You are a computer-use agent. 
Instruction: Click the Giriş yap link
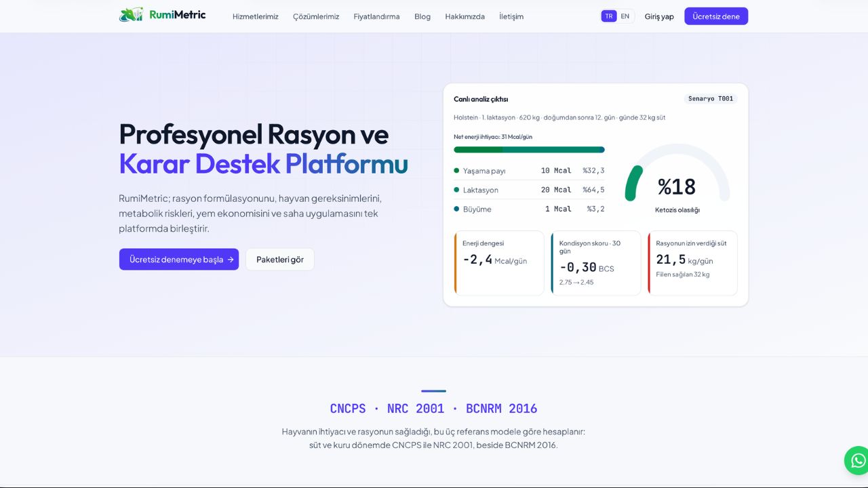tap(659, 16)
